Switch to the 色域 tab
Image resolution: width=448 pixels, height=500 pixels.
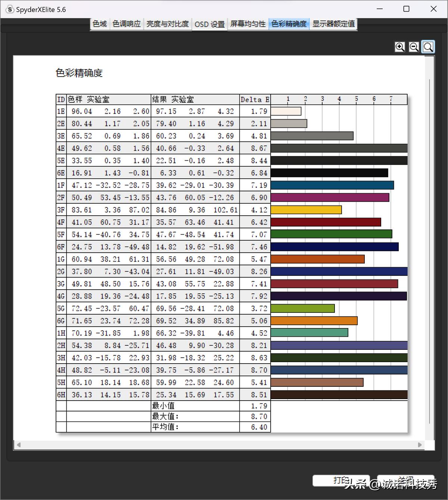(x=99, y=24)
